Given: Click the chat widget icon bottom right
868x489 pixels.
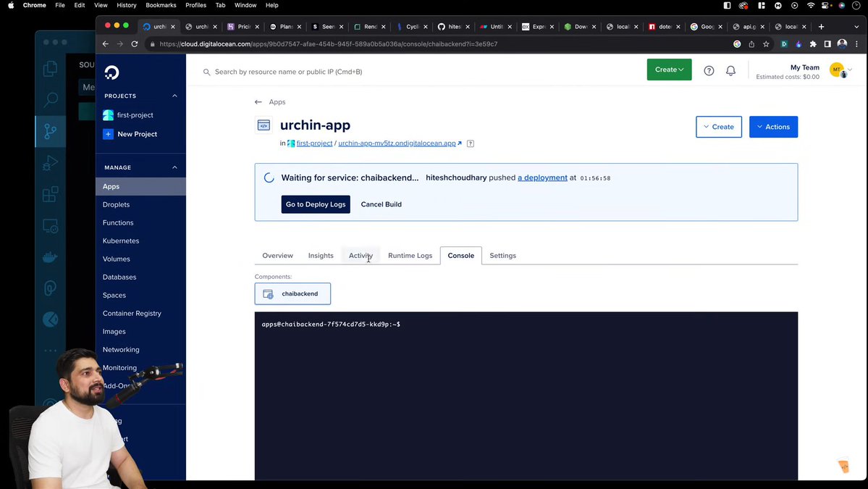Looking at the screenshot, I should [x=843, y=466].
